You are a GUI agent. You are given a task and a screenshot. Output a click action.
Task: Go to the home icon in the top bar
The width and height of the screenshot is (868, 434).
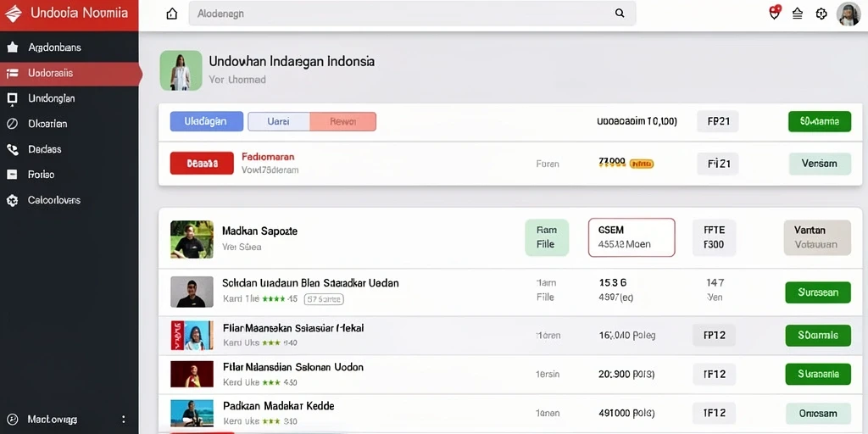click(172, 14)
